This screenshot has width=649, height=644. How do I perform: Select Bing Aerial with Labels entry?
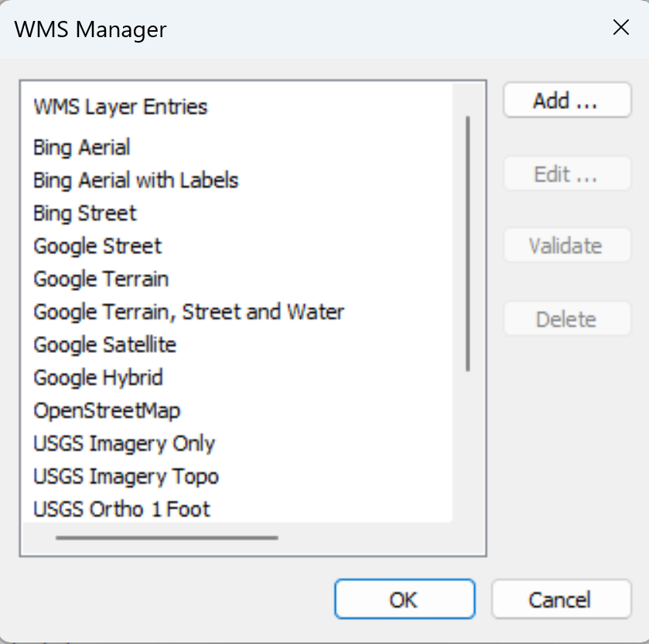[x=136, y=180]
